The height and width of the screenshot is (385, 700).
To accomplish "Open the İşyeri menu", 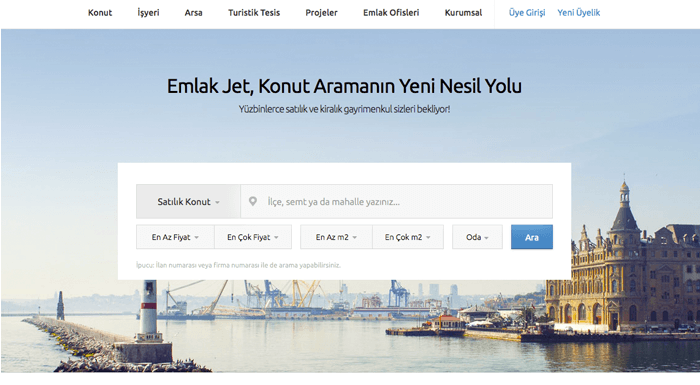I will 148,13.
